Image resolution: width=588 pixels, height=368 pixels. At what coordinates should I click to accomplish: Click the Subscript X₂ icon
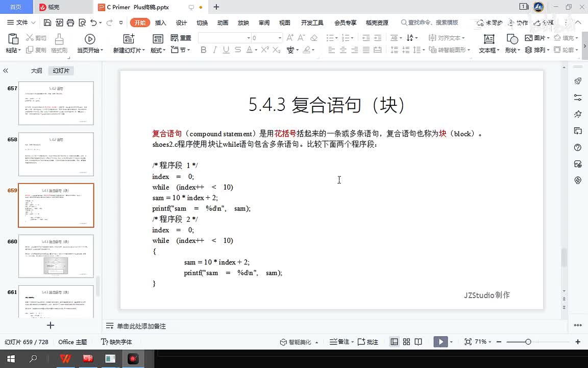(276, 50)
